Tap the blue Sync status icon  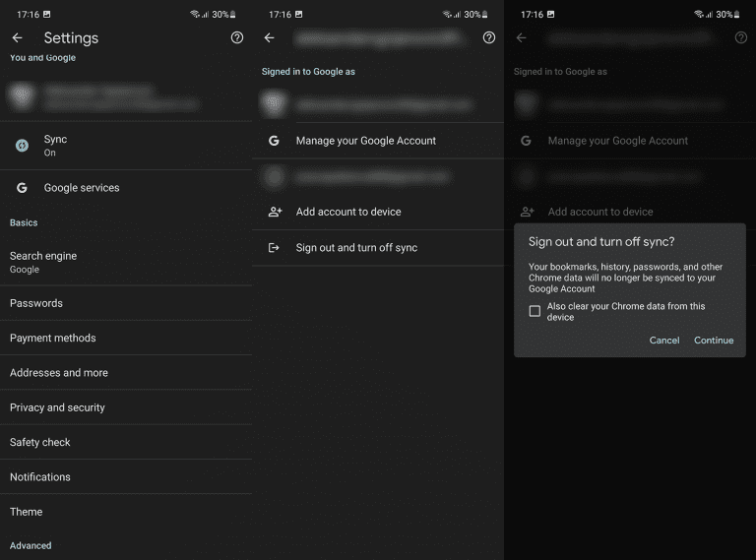pos(22,145)
